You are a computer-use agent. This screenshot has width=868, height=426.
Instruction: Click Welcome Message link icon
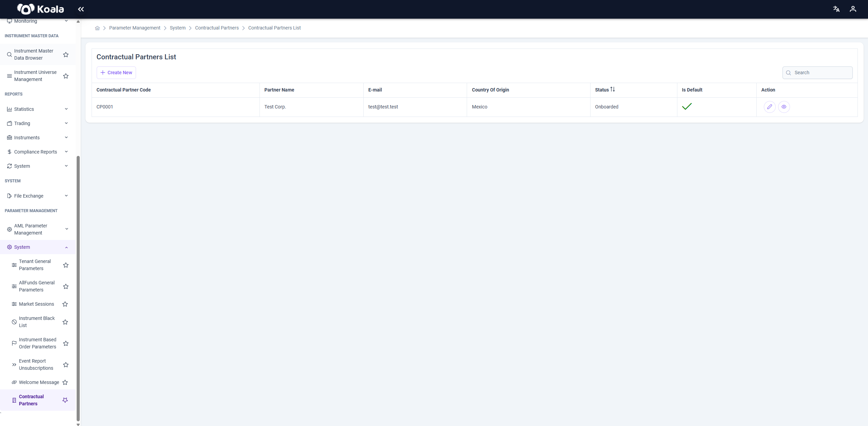click(14, 382)
